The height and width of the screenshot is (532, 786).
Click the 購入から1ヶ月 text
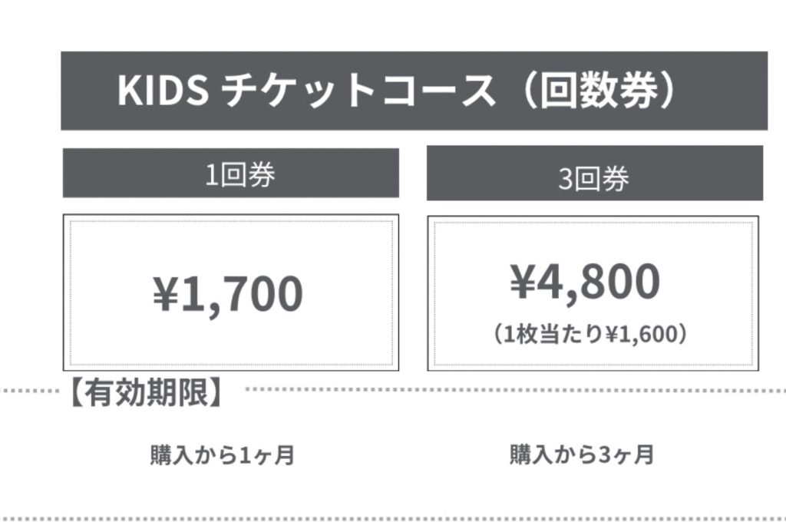[223, 455]
